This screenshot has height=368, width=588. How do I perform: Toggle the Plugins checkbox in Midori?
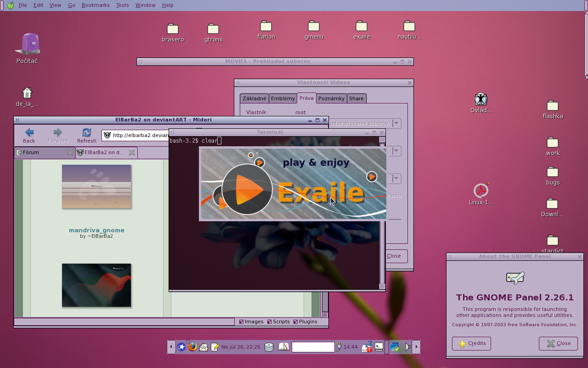(305, 322)
